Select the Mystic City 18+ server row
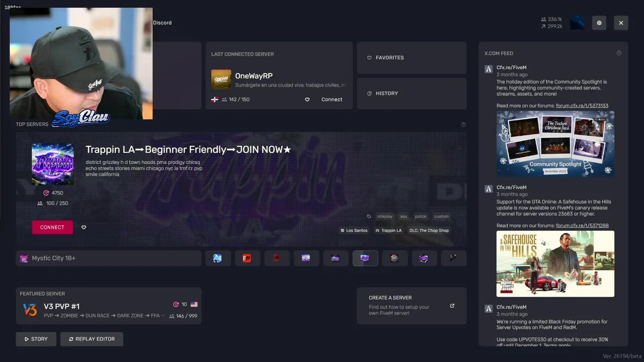 tap(109, 258)
